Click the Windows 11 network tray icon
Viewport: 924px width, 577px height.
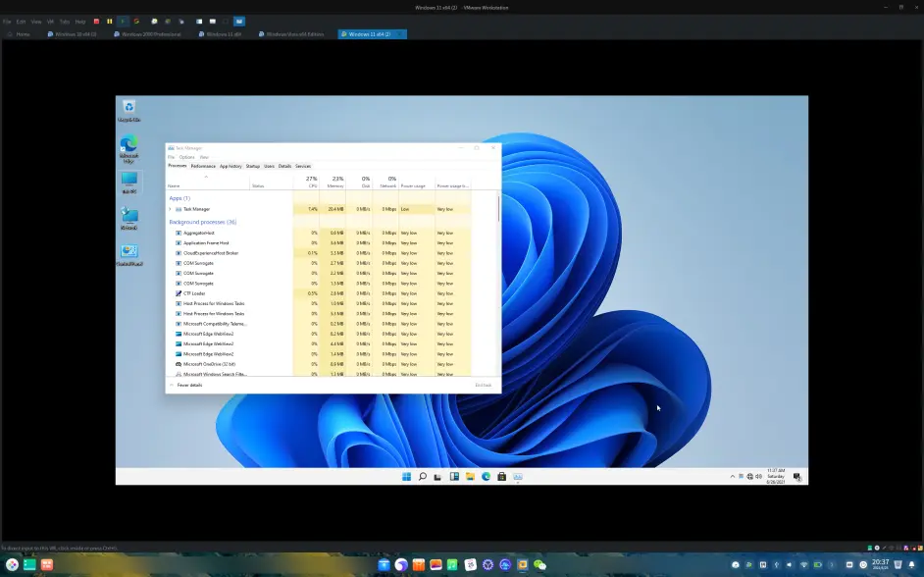tap(749, 476)
